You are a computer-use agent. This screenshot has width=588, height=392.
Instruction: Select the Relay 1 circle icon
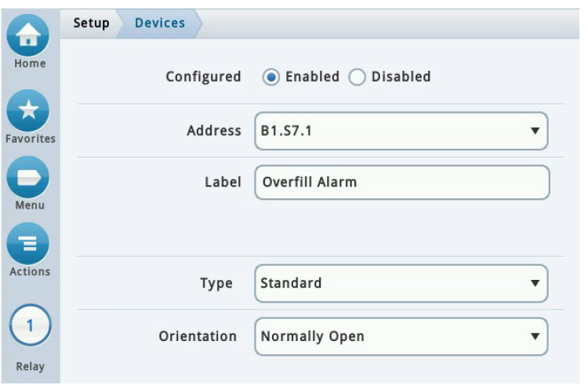pyautogui.click(x=30, y=325)
